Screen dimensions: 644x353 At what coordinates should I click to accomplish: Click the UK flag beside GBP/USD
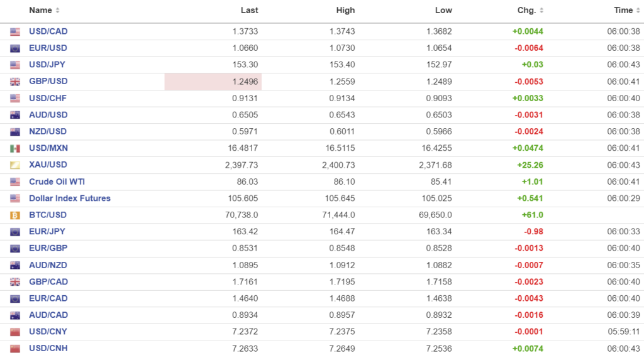tap(15, 82)
